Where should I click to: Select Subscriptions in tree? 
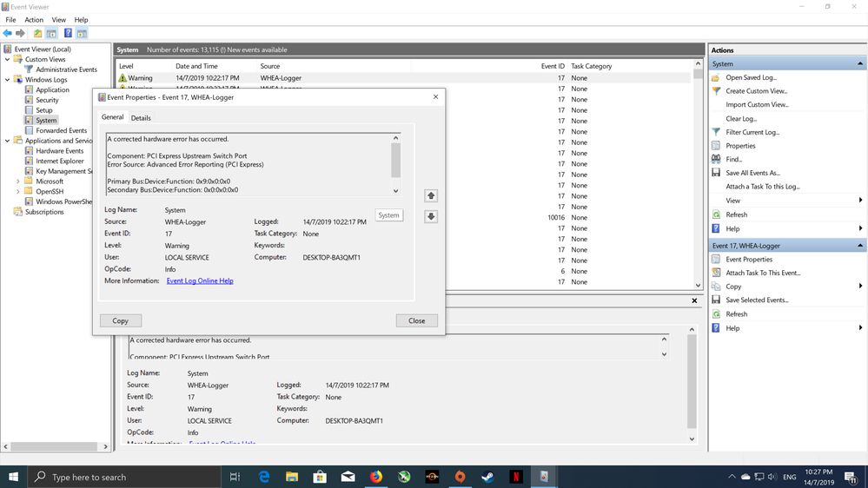44,212
